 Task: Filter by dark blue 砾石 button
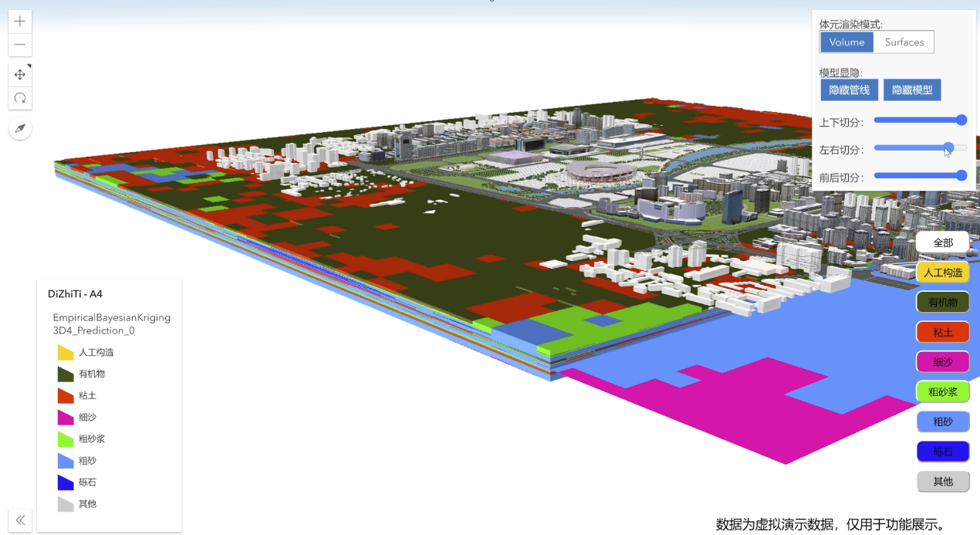tap(943, 452)
